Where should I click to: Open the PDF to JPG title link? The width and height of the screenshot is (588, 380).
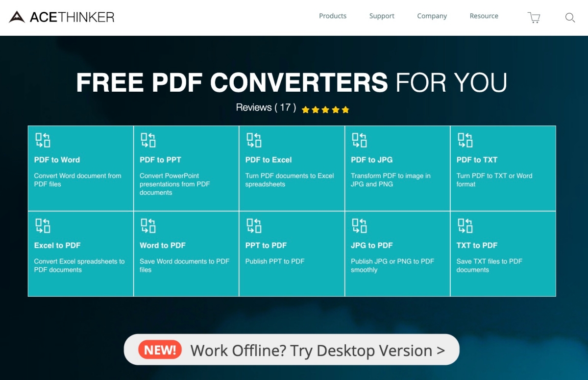(371, 160)
